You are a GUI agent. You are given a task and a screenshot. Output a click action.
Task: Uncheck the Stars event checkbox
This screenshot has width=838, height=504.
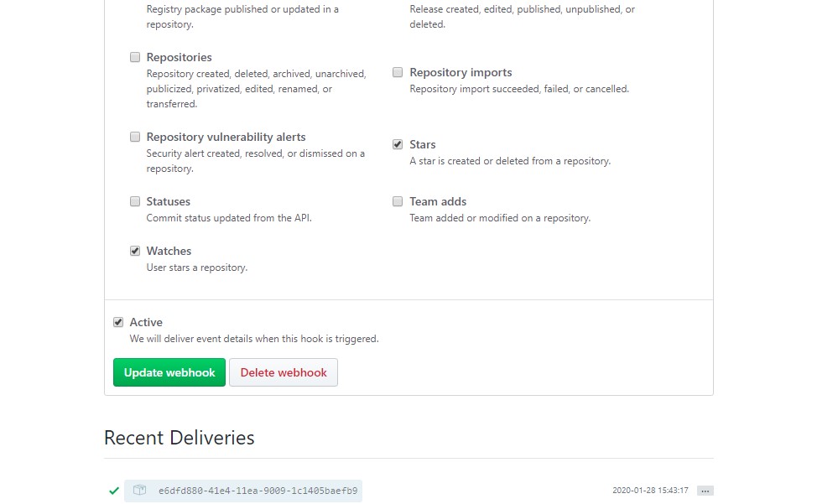[x=398, y=144]
